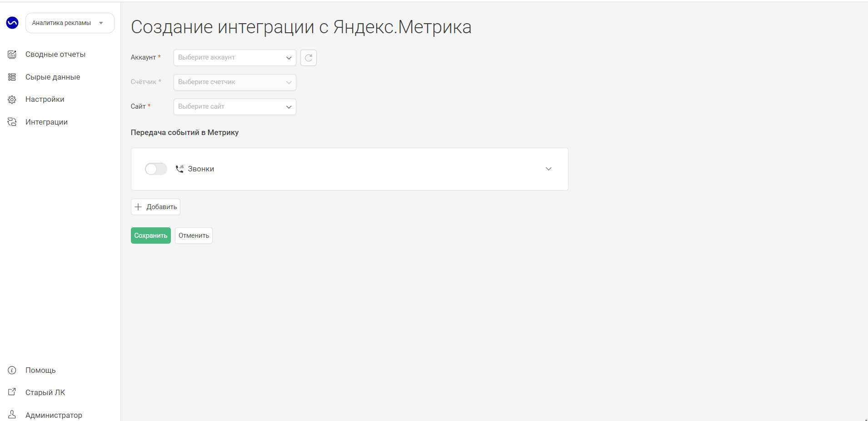Viewport: 868px width, 421px height.
Task: Click the page title Создание интеграции с Яндекс.Метрика
Action: pyautogui.click(x=301, y=27)
